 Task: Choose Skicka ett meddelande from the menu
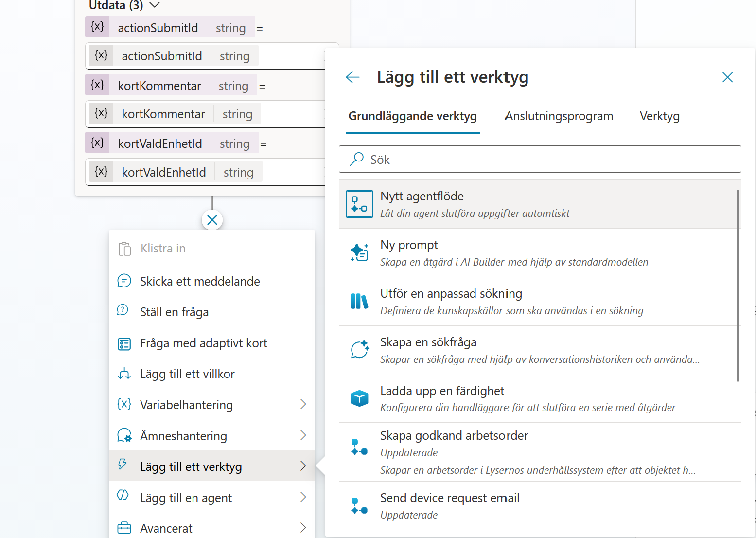pos(212,281)
